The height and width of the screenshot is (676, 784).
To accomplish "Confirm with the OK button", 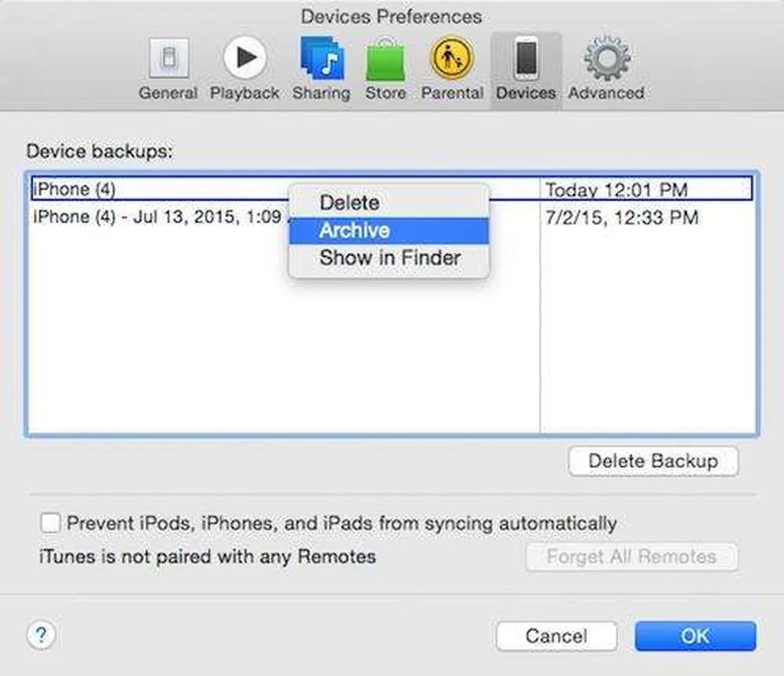I will tap(695, 636).
